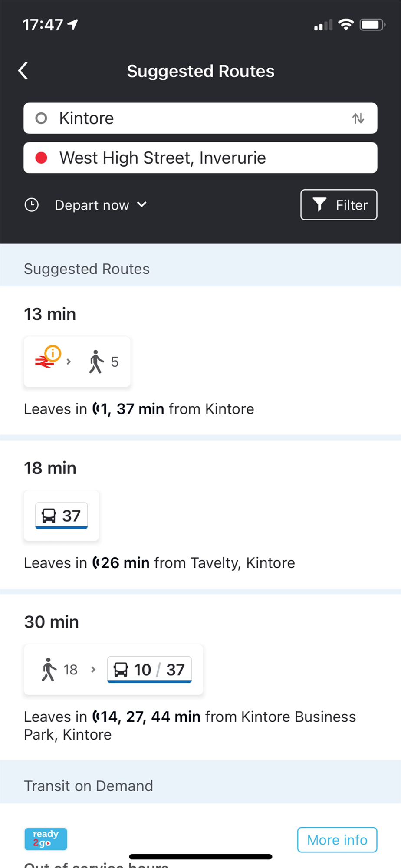Tap the origin circle marker

tap(41, 118)
